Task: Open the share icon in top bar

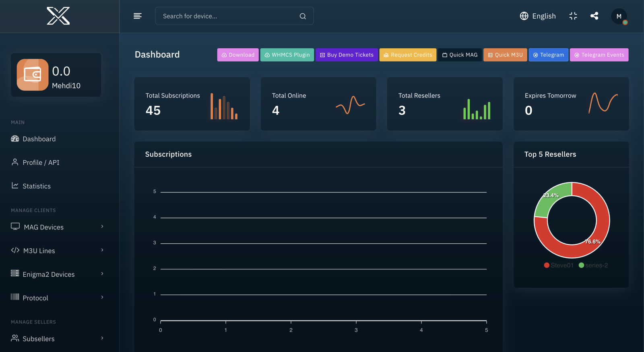Action: 594,16
